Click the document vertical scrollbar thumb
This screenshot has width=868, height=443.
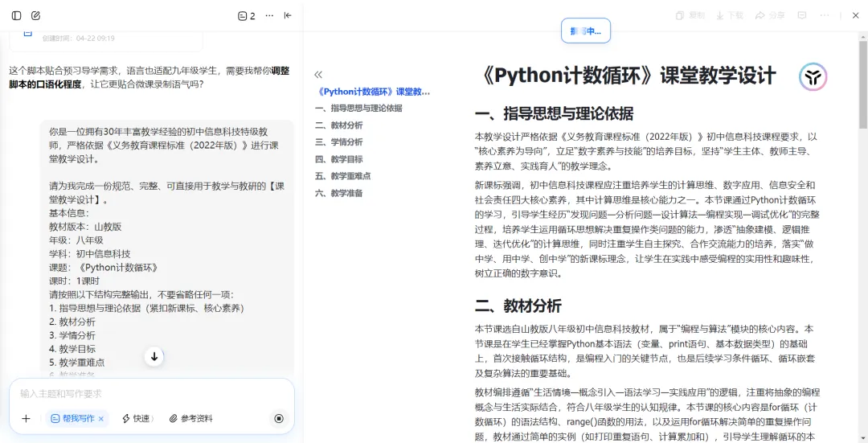(x=863, y=83)
